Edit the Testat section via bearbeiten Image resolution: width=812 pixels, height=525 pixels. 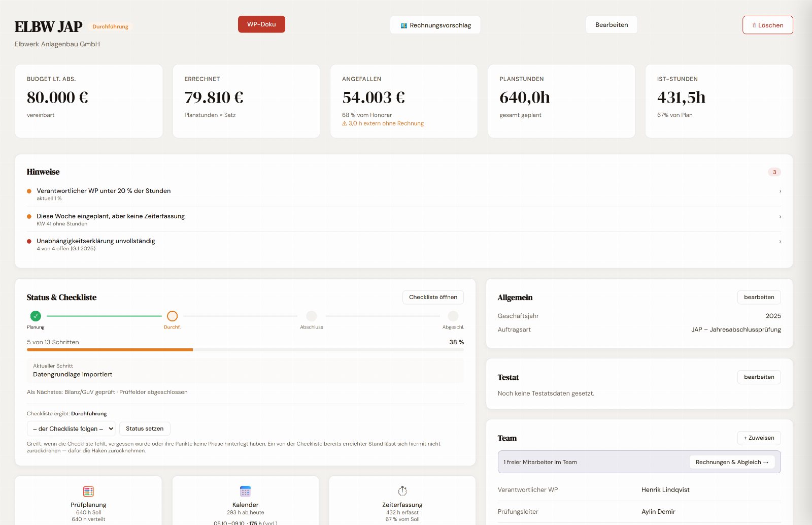pyautogui.click(x=759, y=377)
